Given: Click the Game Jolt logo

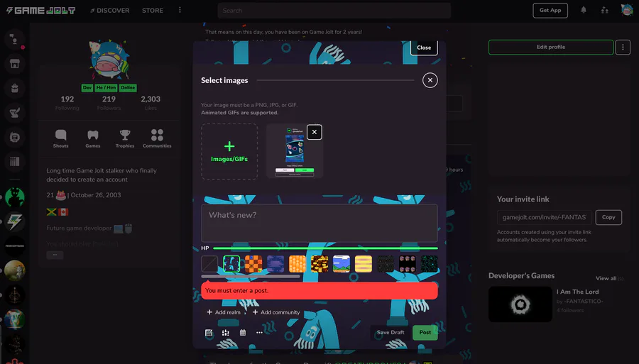Looking at the screenshot, I should [x=40, y=11].
